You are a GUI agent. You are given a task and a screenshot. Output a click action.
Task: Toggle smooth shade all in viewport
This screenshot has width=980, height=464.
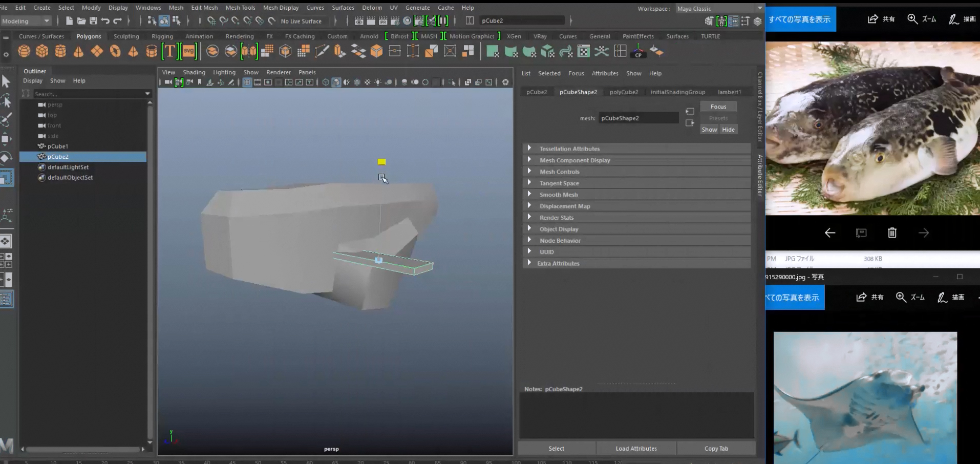(x=336, y=82)
